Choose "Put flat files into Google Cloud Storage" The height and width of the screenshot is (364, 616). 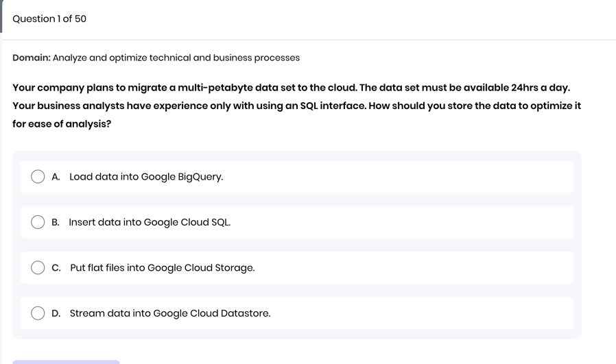pos(162,268)
